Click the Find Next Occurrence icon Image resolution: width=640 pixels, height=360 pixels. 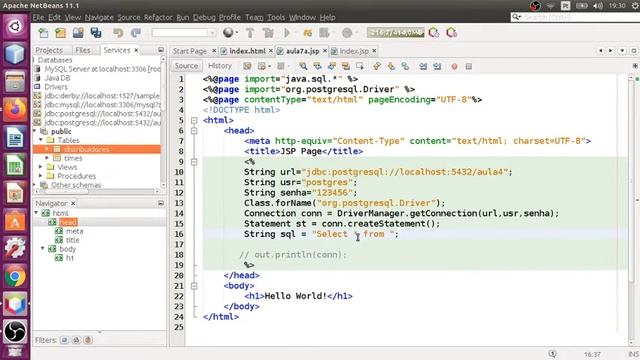tap(331, 66)
